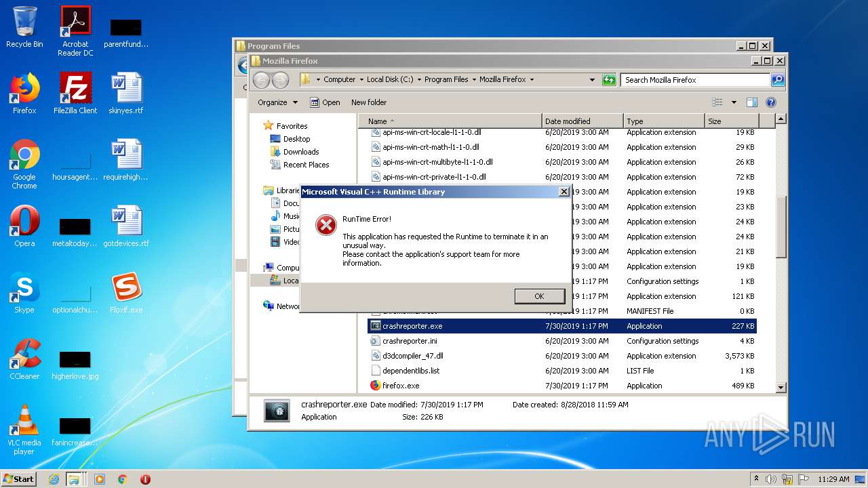Close the Runtime Library error dialog

(x=564, y=192)
